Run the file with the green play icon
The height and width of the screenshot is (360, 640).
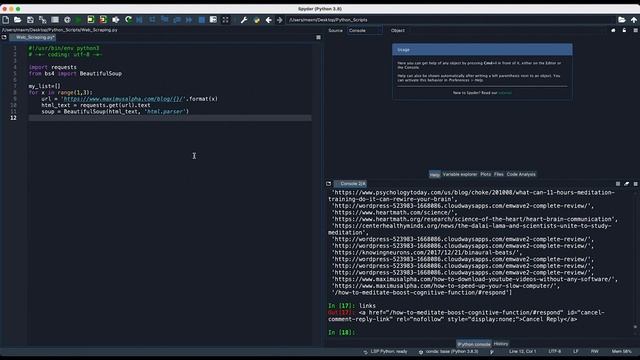(78, 20)
